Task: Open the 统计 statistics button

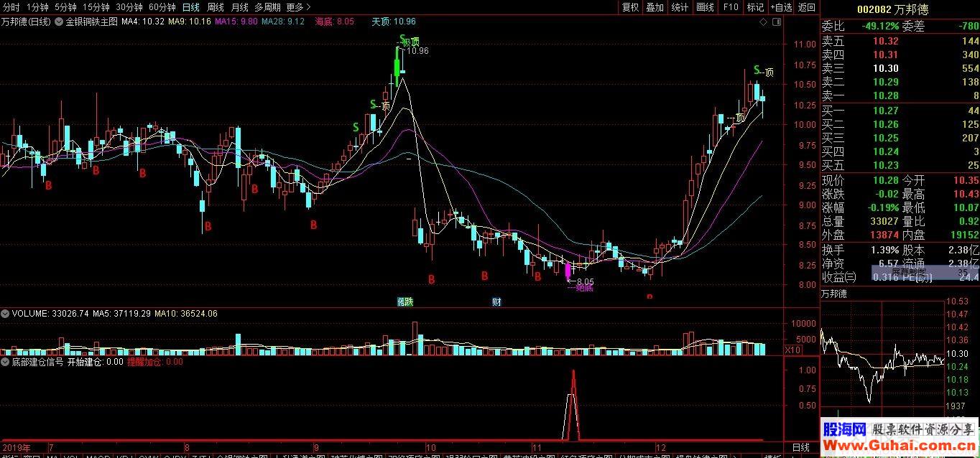Action: click(x=679, y=7)
